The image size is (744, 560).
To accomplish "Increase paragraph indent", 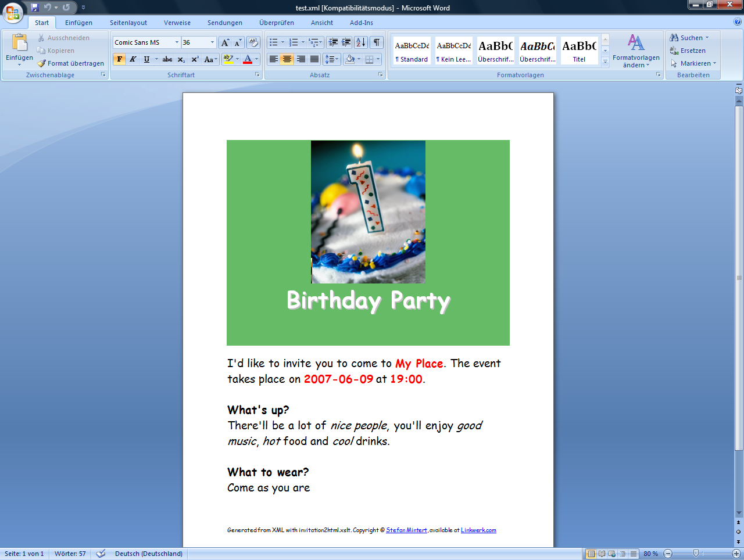I will (x=346, y=42).
